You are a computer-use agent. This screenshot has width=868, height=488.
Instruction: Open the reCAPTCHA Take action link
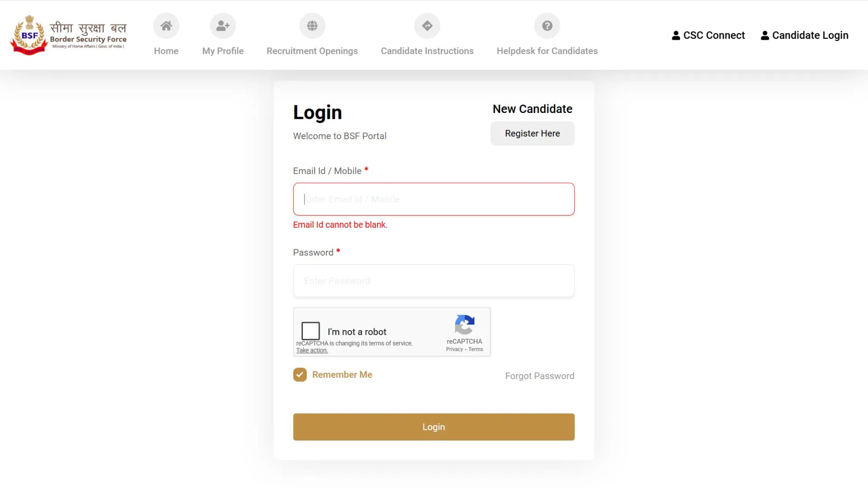(x=312, y=351)
